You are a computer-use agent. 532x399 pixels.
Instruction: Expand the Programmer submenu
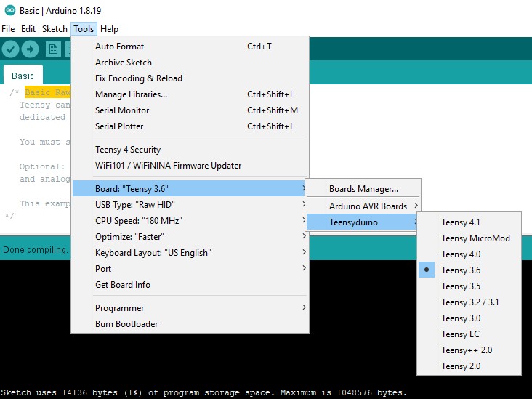[190, 307]
